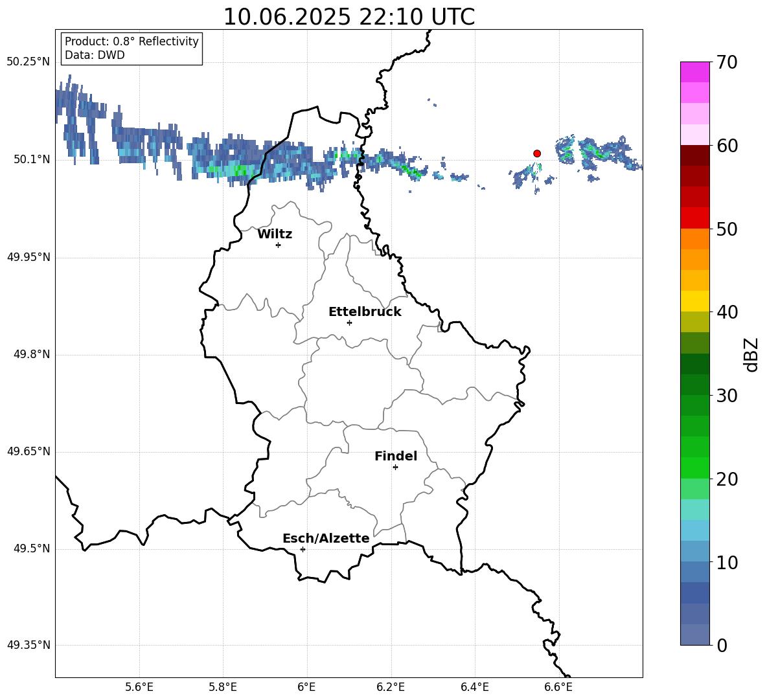Click the 50.1°N latitude label
This screenshot has width=767, height=700.
point(32,159)
